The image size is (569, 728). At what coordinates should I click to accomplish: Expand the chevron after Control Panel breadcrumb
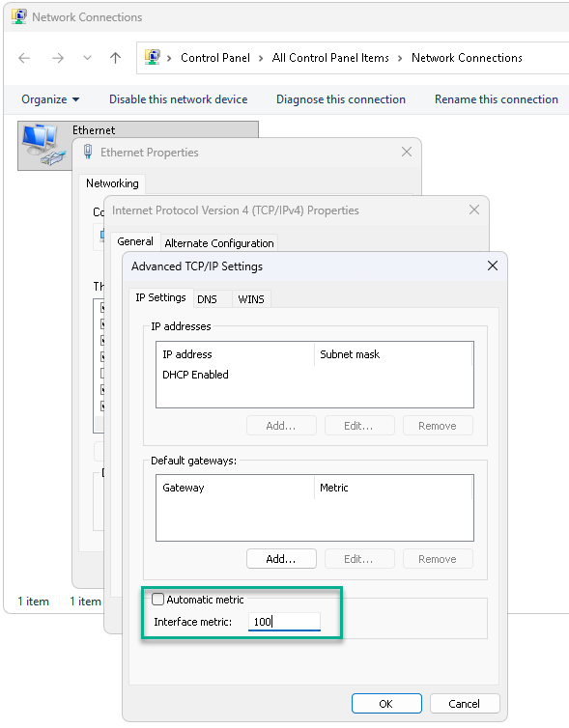click(261, 58)
